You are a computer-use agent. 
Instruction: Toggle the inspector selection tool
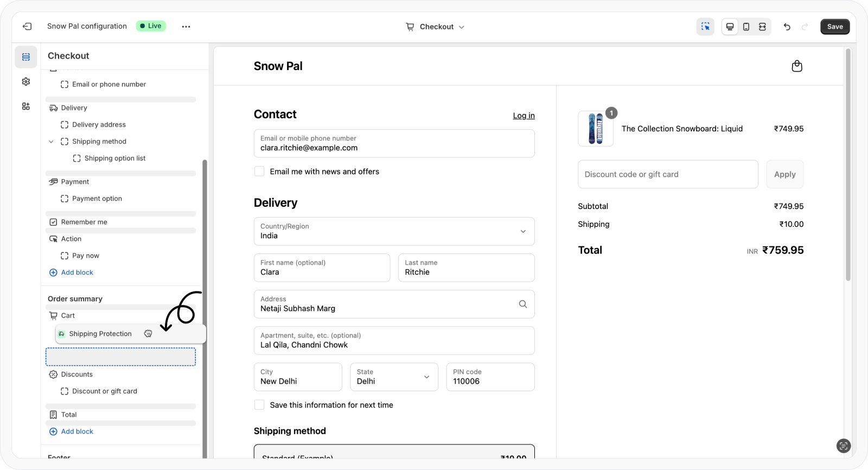click(705, 27)
